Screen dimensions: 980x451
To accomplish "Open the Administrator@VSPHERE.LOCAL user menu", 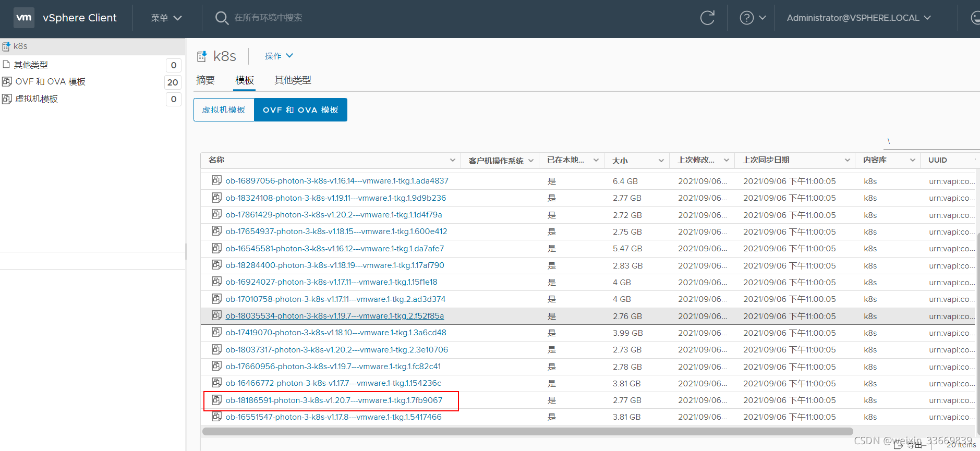I will (859, 18).
